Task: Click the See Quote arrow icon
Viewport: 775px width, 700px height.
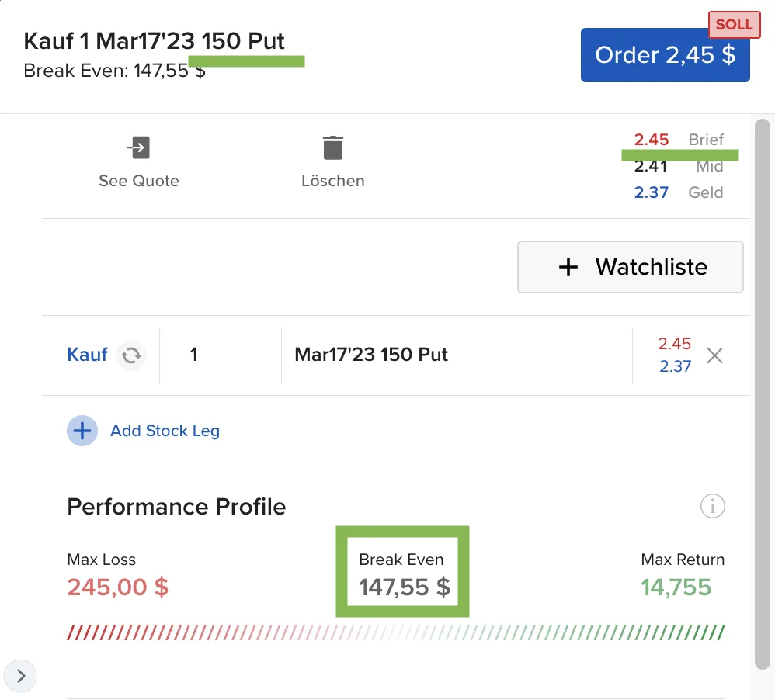Action: 138,147
